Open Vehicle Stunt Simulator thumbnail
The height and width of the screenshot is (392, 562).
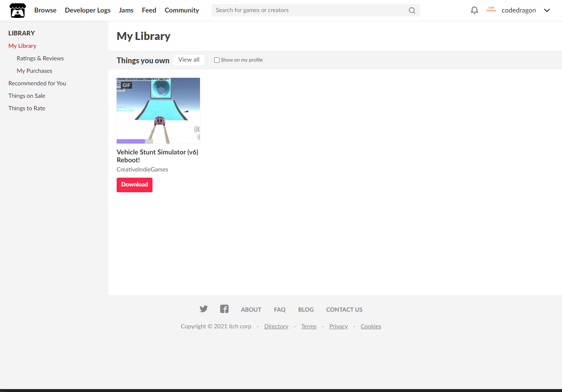coord(158,111)
